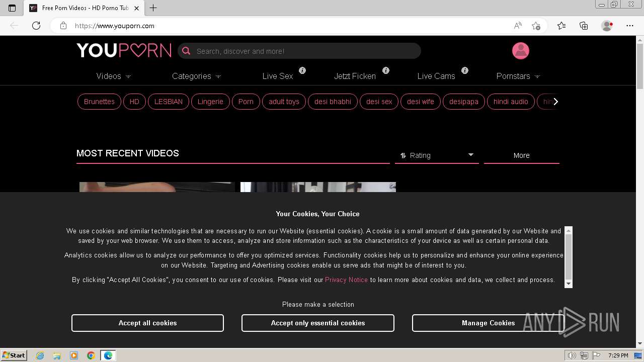Click the taskbar clock showing 7:29 PM
644x362 pixels.
click(618, 355)
